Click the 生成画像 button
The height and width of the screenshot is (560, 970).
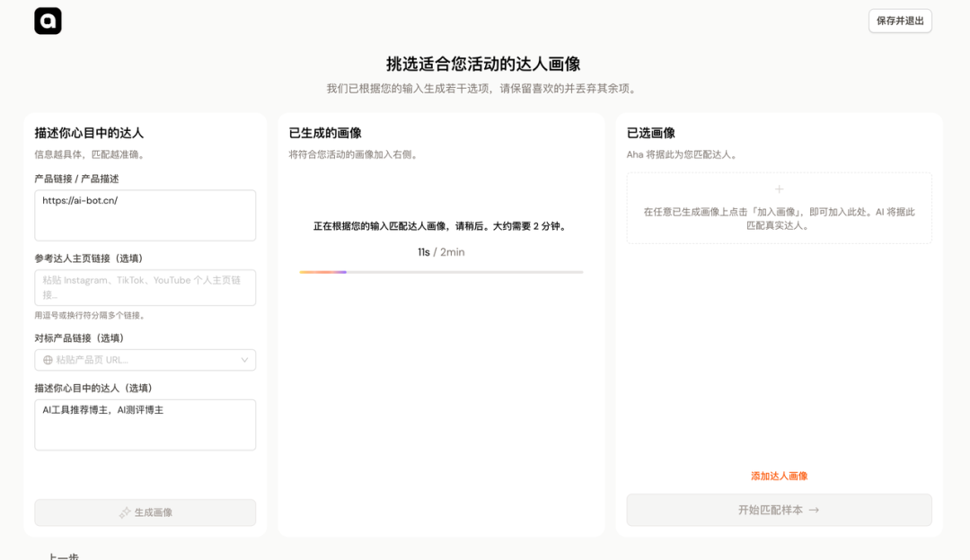[x=145, y=512]
